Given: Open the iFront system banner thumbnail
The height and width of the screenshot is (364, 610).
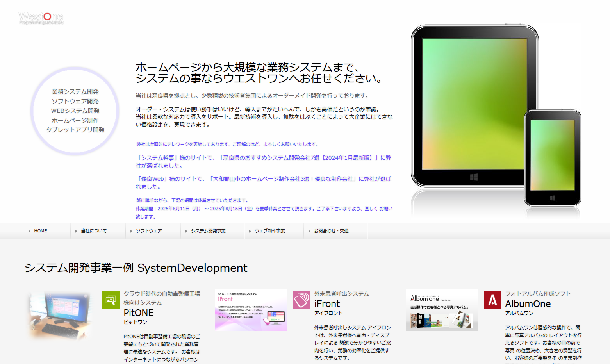Looking at the screenshot, I should click(x=251, y=310).
